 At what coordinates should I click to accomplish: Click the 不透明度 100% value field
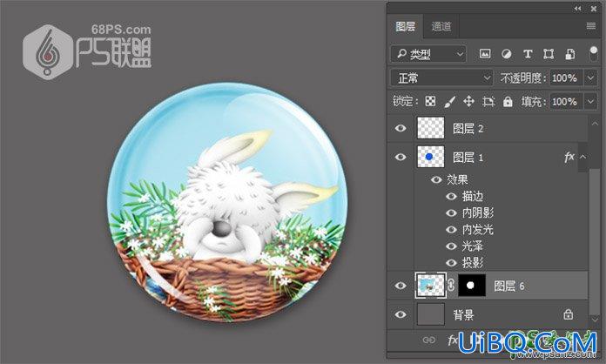point(565,78)
